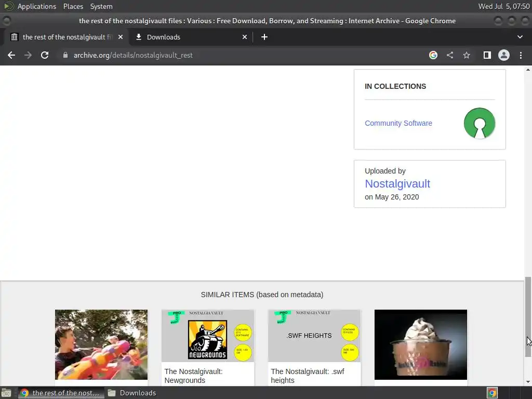Image resolution: width=532 pixels, height=399 pixels.
Task: Open the .SWF HEIGHTS thumbnail
Action: [314, 336]
